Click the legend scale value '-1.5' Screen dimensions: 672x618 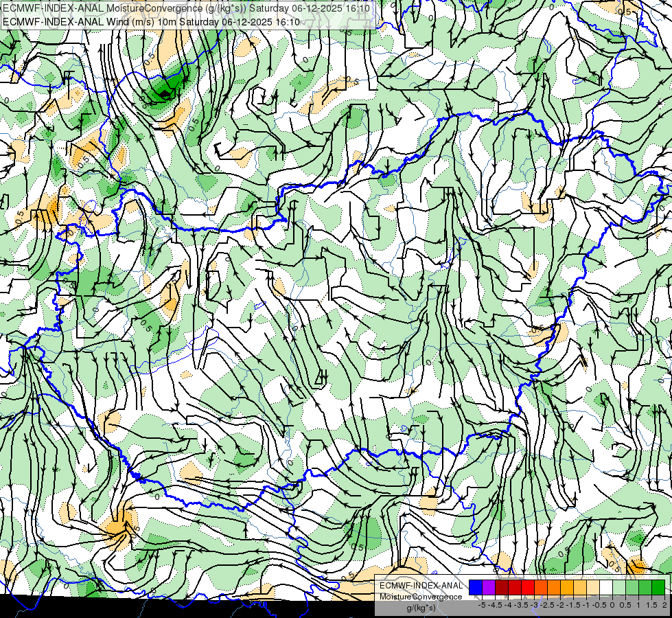tap(573, 605)
